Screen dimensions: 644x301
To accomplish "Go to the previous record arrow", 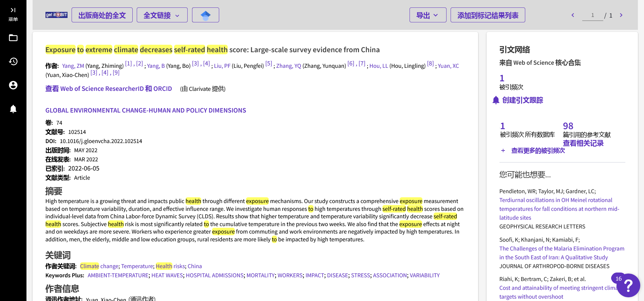I will pyautogui.click(x=573, y=15).
